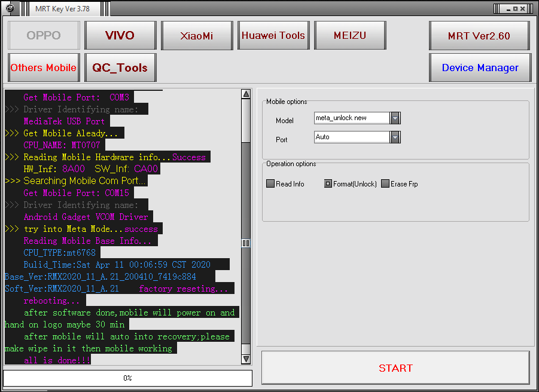Toggle the Format(Unlock) option
Viewport: 539px width, 392px height.
pyautogui.click(x=328, y=183)
